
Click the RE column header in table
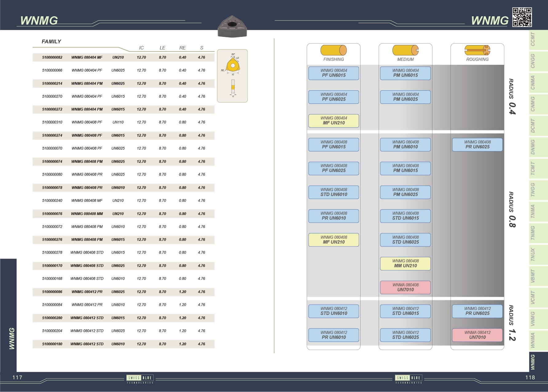182,48
